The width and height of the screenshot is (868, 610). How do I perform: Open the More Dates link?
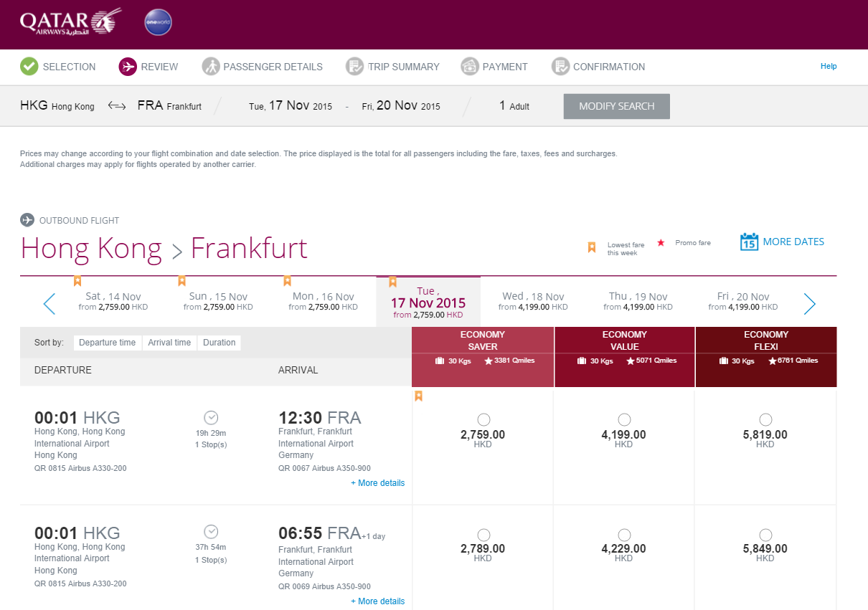pos(793,242)
